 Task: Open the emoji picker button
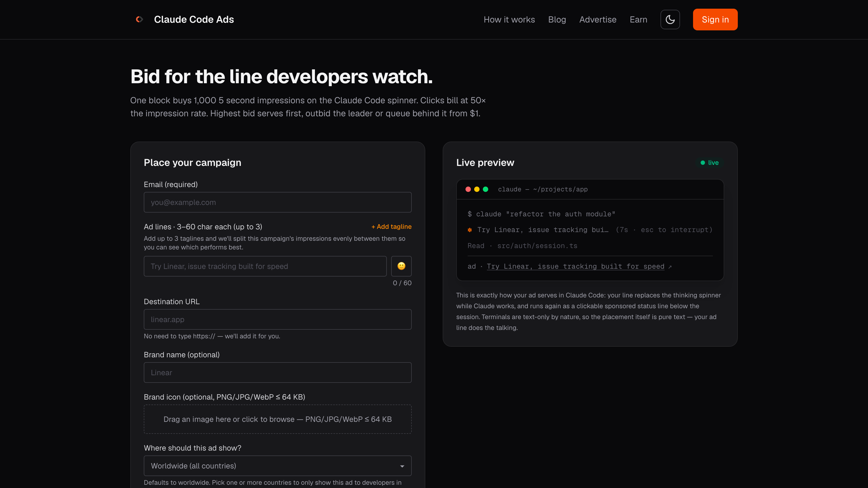[401, 266]
